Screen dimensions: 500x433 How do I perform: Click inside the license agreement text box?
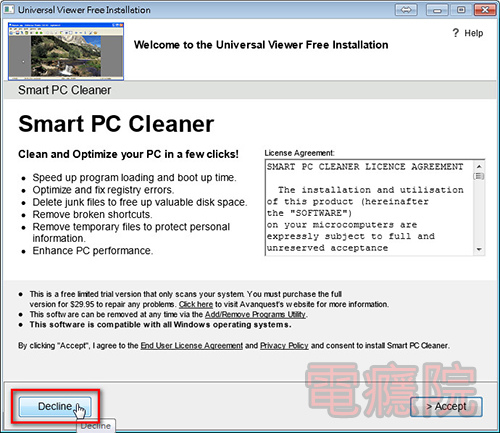369,208
